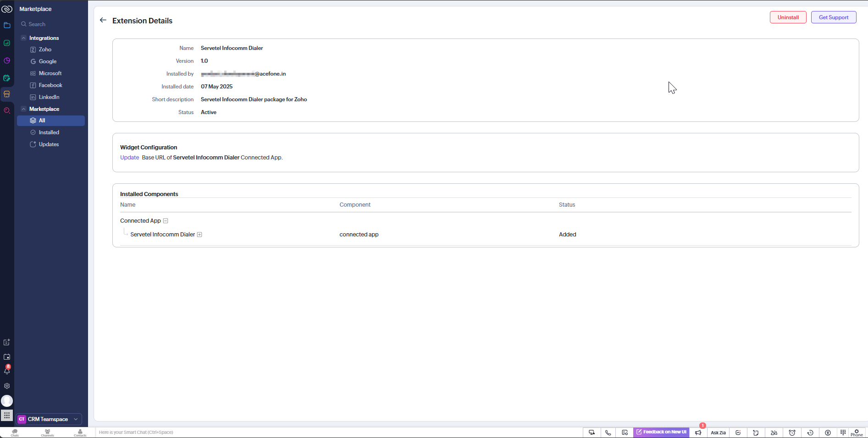Select Microsoft under Integrations
This screenshot has height=438, width=868.
click(50, 73)
